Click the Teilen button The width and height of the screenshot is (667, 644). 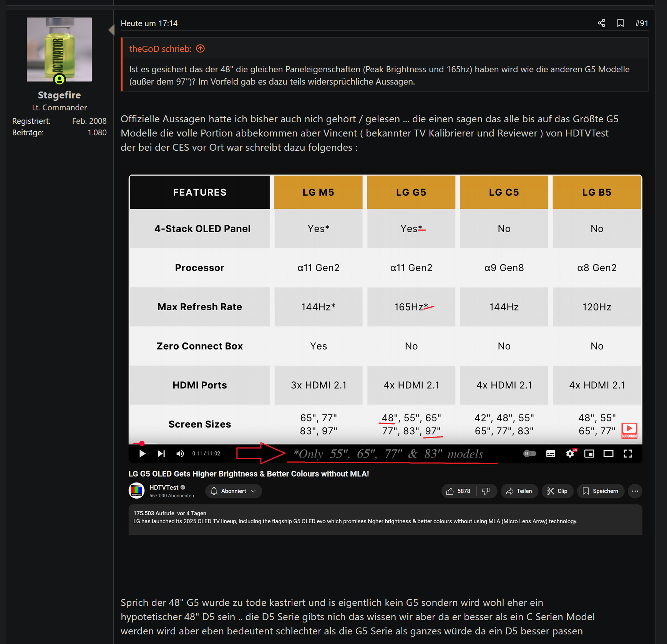coord(519,491)
